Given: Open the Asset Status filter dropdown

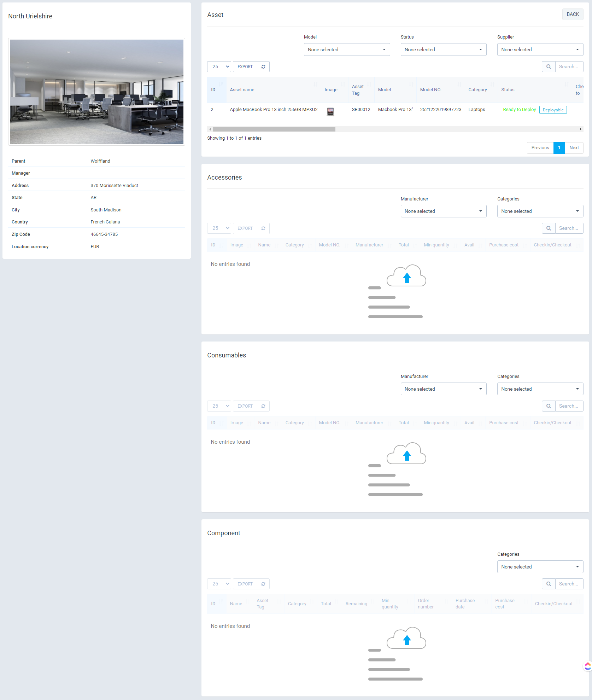Looking at the screenshot, I should (x=444, y=49).
